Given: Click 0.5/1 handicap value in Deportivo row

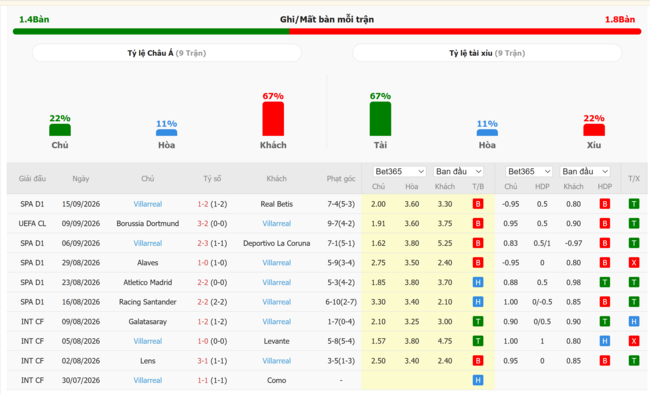Looking at the screenshot, I should 542,243.
